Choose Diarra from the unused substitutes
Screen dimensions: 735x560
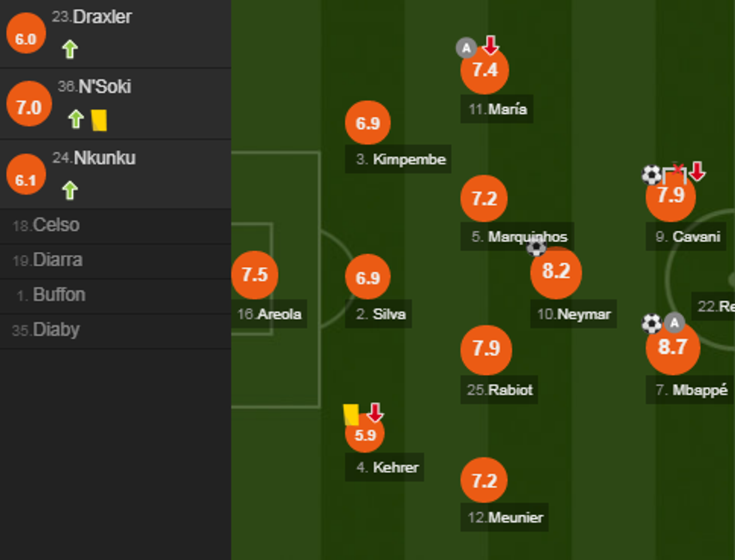pyautogui.click(x=57, y=260)
